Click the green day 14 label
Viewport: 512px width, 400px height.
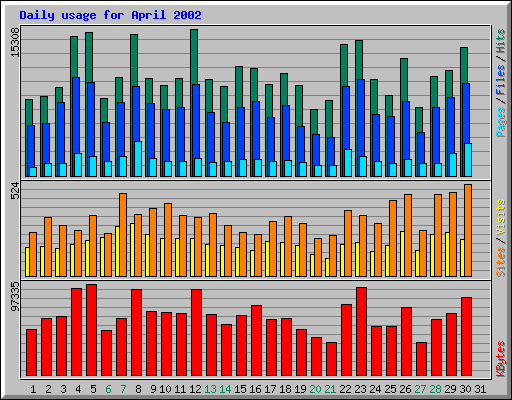[x=225, y=389]
